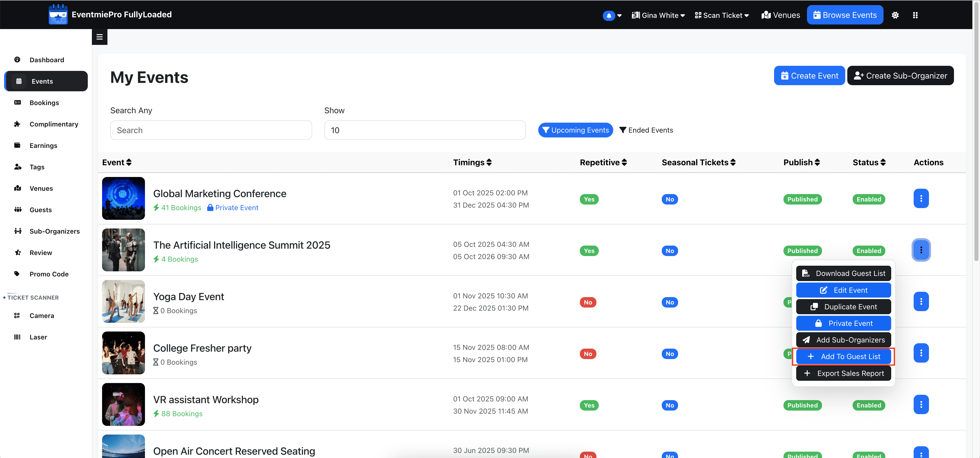Select Events in the sidebar
Screen dimensions: 980x458
46,81
